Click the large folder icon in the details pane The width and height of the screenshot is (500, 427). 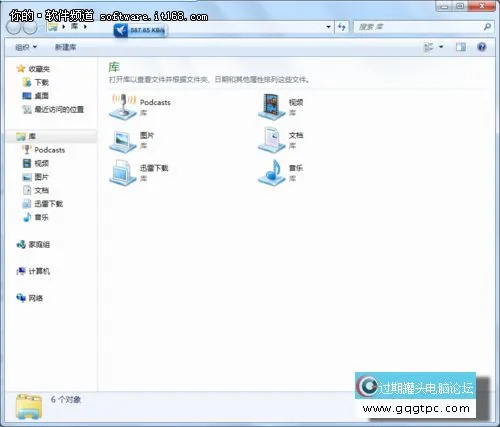coord(29,406)
